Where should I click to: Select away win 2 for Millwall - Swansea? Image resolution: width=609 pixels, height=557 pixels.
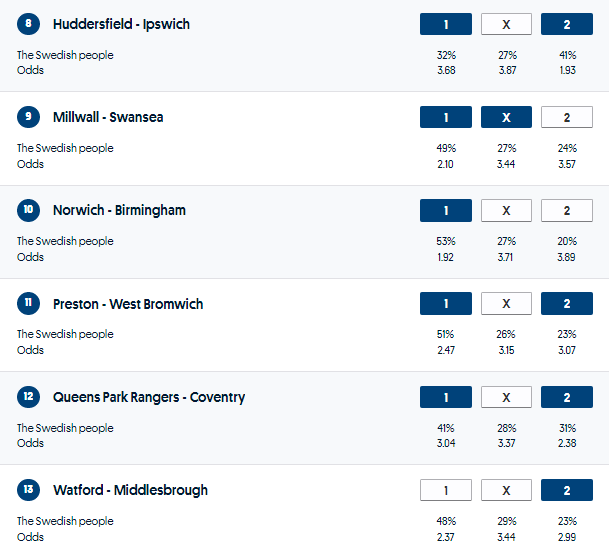click(566, 117)
